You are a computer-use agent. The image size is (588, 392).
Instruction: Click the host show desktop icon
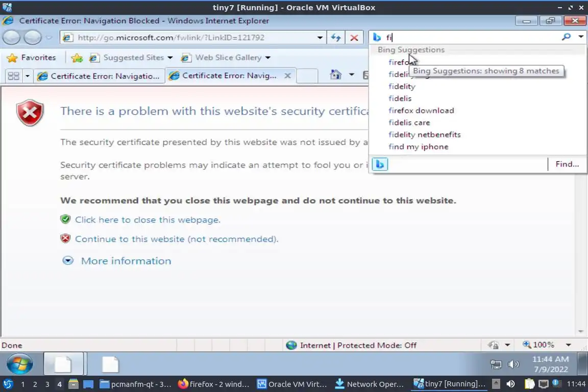[x=88, y=384]
